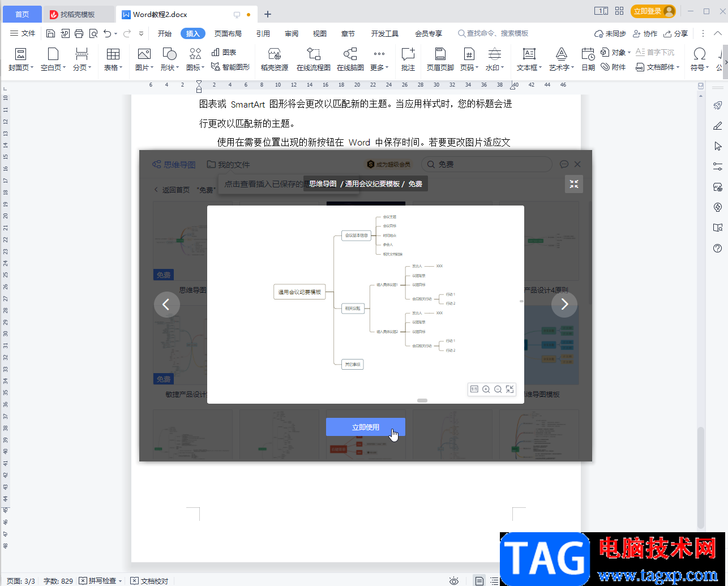728x586 pixels.
Task: Insert smart graphics (智能图形)
Action: pyautogui.click(x=230, y=67)
